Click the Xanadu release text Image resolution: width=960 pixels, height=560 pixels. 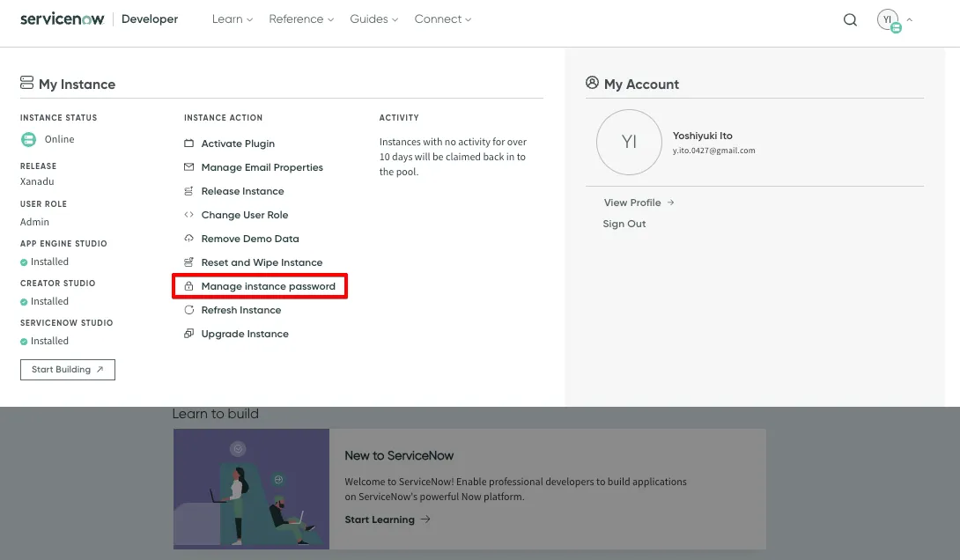(x=37, y=181)
